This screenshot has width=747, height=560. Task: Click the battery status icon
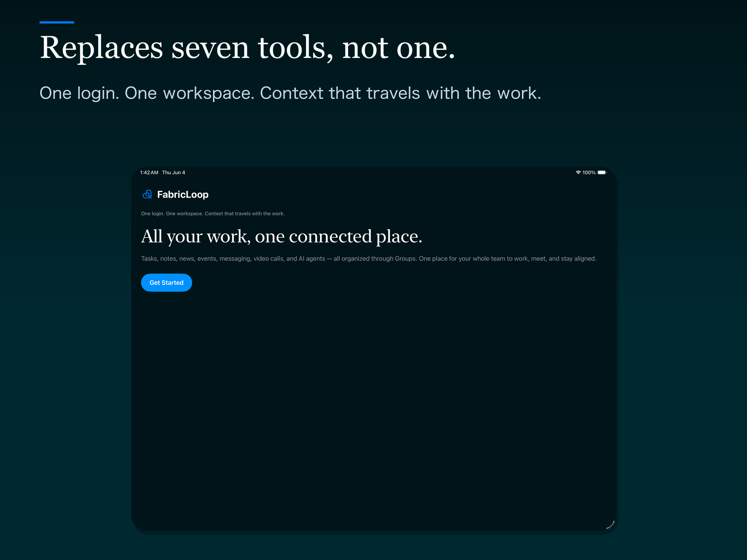click(602, 173)
